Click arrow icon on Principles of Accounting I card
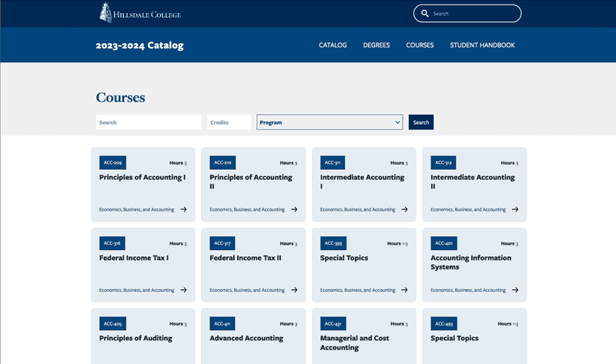The width and height of the screenshot is (616, 364). (183, 209)
